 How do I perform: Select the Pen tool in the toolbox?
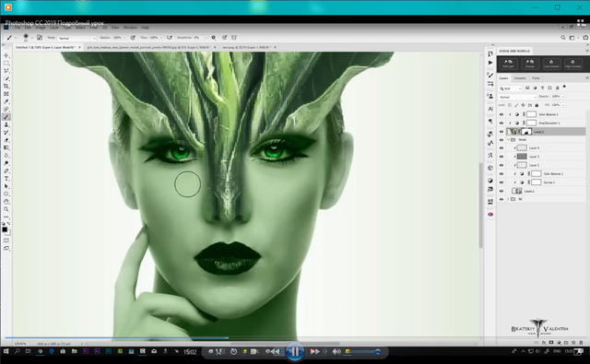6,171
